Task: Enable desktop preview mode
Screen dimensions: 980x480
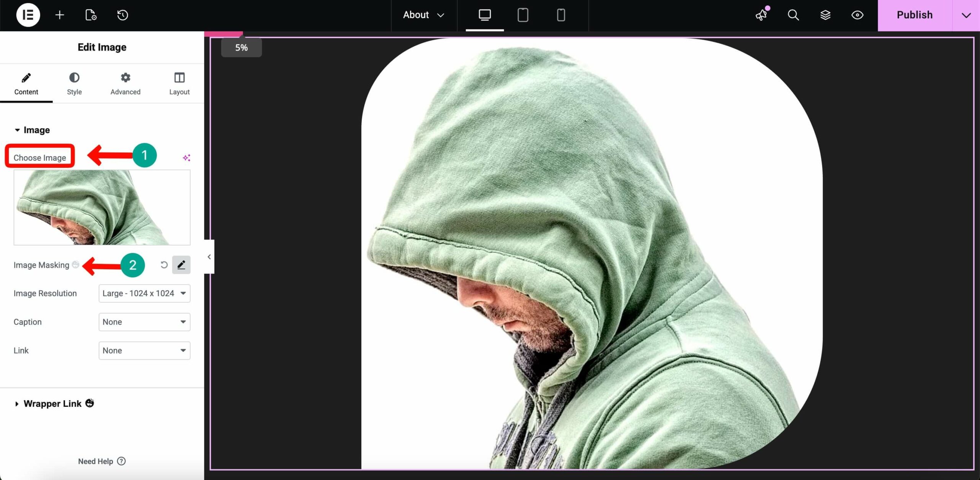Action: click(x=484, y=15)
